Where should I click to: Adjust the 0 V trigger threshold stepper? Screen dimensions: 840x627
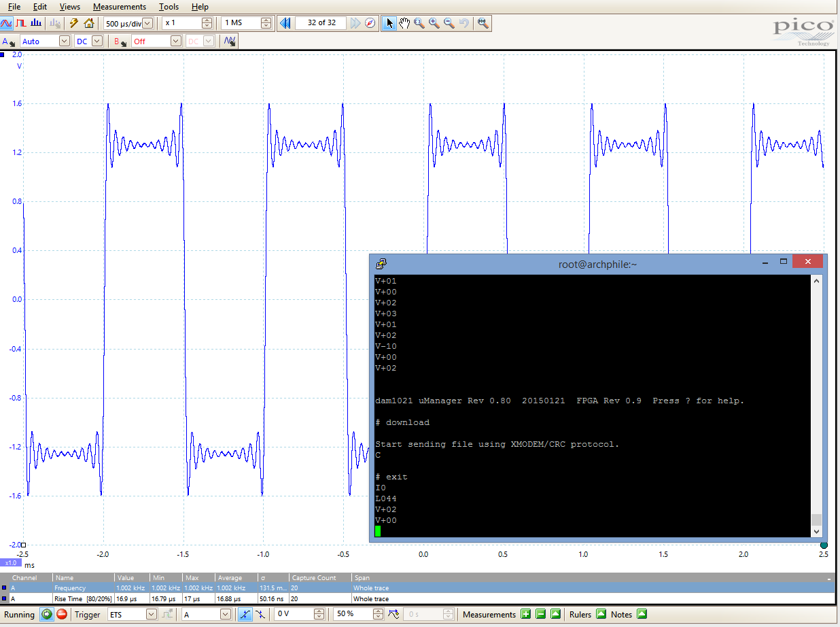coord(319,614)
